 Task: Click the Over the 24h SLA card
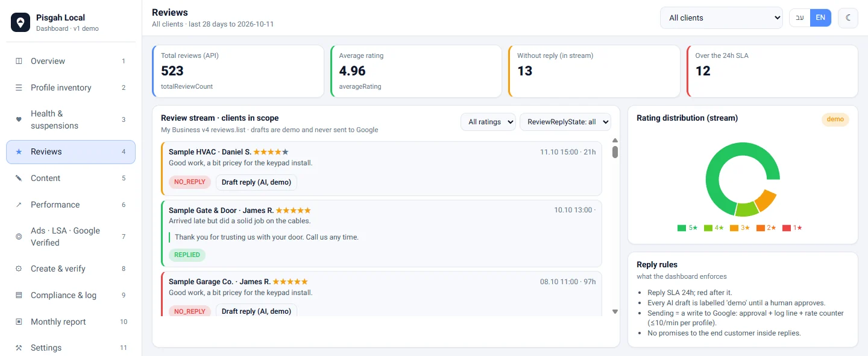[772, 71]
